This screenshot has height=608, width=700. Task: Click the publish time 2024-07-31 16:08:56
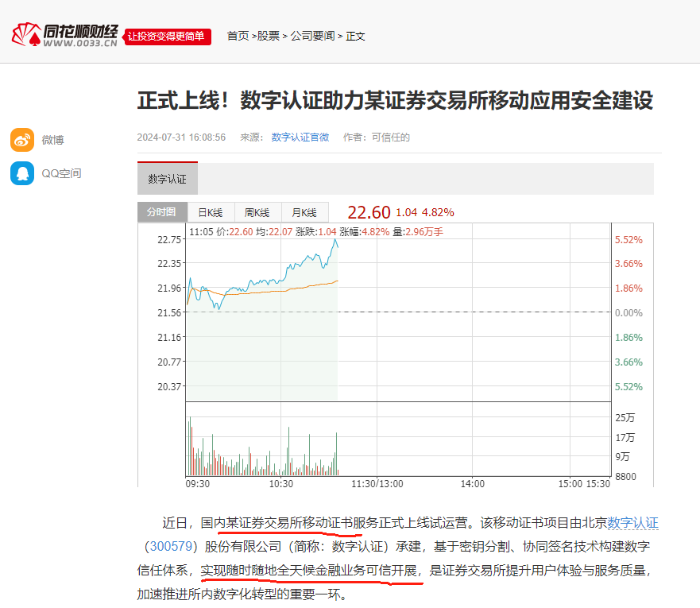coord(181,137)
